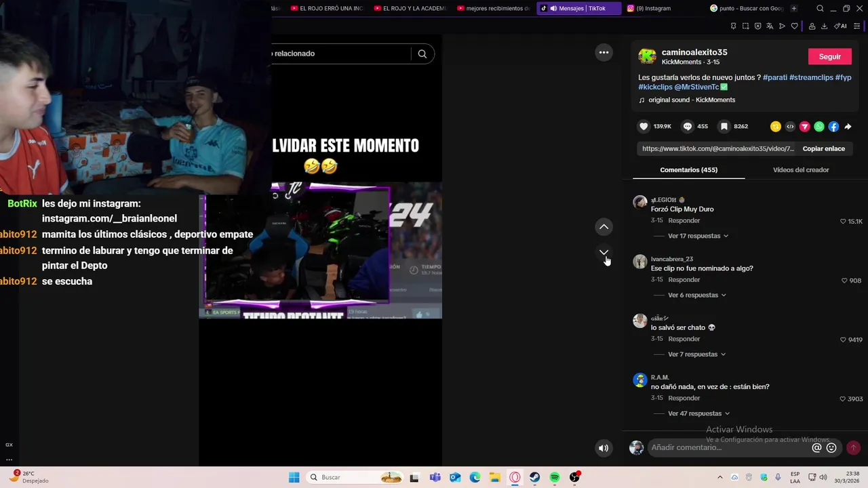
Task: Bookmark video using the 8262 favorites icon
Action: click(724, 127)
